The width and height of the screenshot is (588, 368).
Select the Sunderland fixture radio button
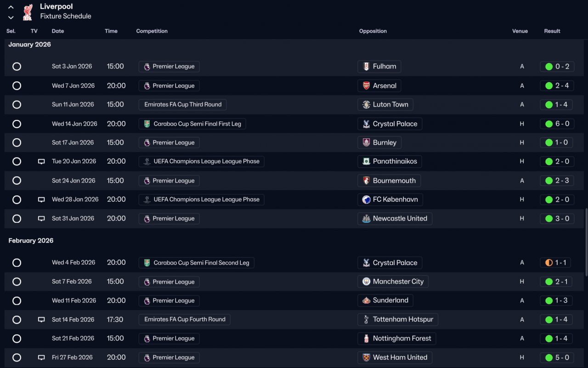click(17, 301)
